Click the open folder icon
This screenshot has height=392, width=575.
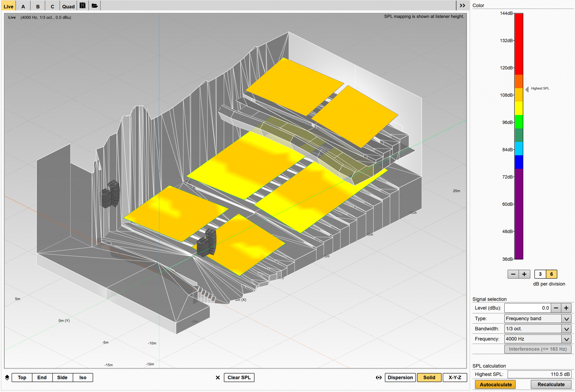(95, 6)
